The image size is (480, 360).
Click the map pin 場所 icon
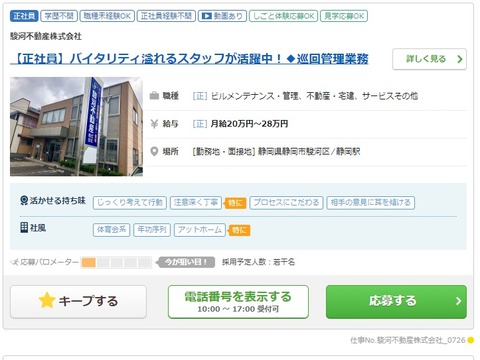(154, 152)
